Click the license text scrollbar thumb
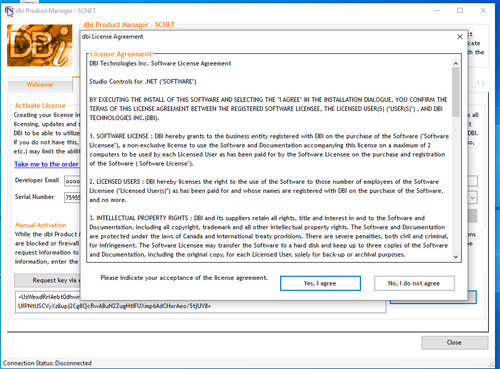500x369 pixels. click(455, 92)
